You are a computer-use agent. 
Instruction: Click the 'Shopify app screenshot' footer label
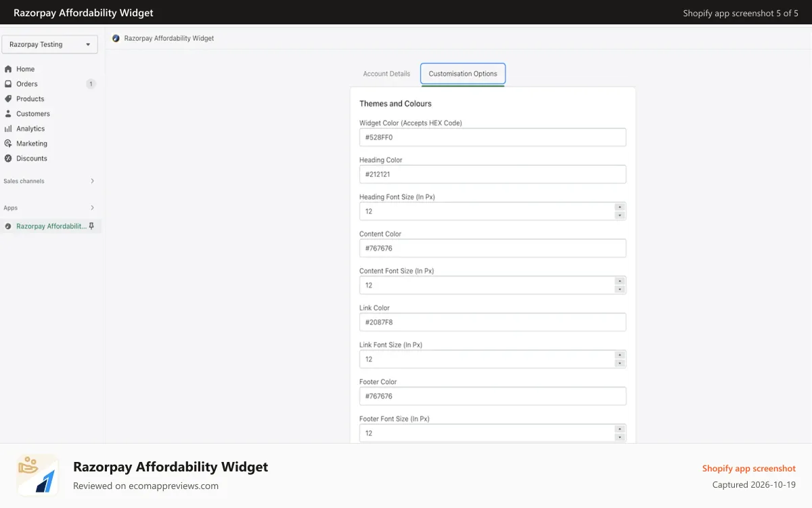click(749, 468)
